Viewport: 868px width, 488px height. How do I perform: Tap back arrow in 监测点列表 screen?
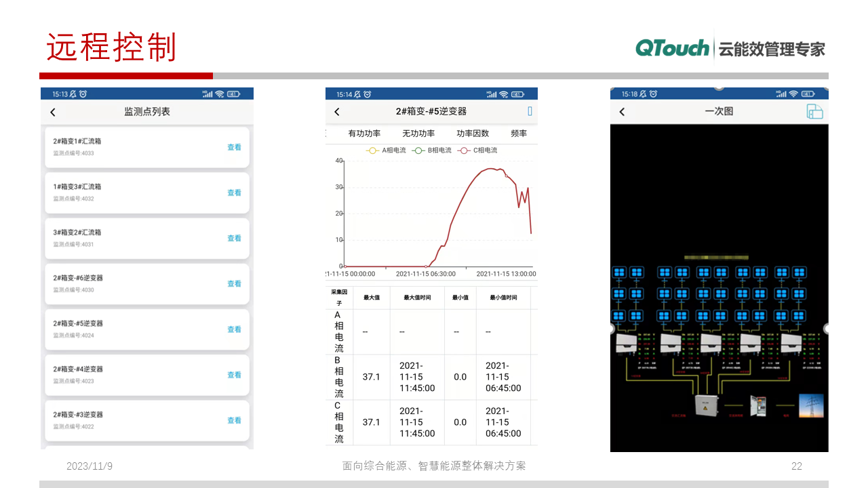point(53,113)
